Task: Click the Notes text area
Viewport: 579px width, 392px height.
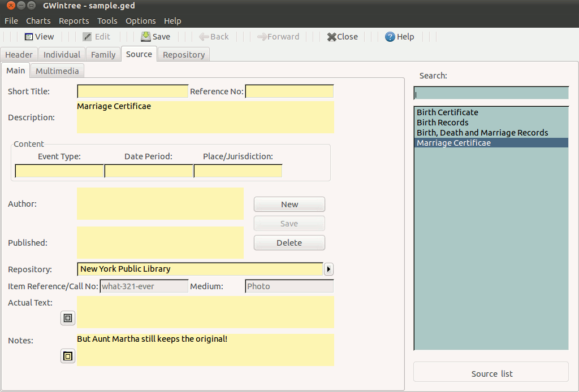Action: coord(205,350)
